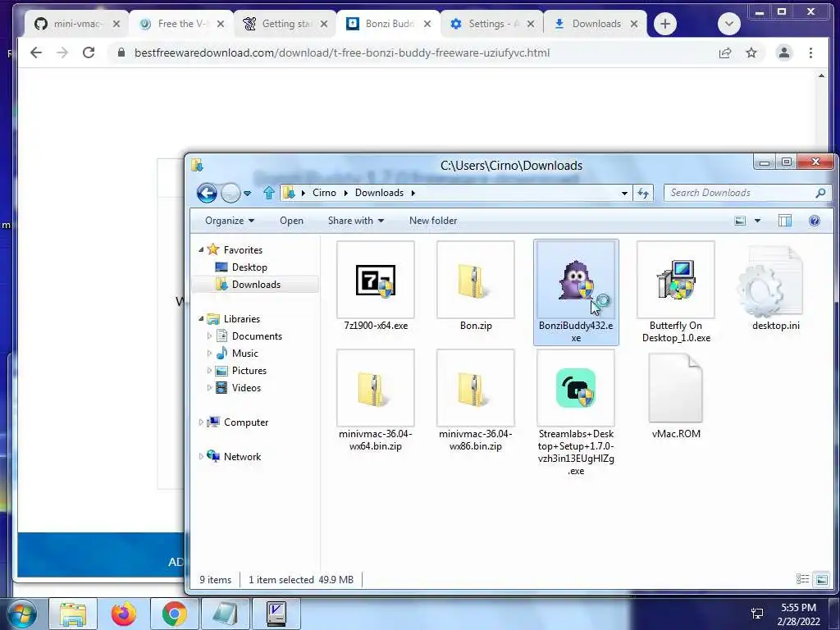Click the taskbar clock showing 5:55 PM
The image size is (840, 630).
click(798, 614)
